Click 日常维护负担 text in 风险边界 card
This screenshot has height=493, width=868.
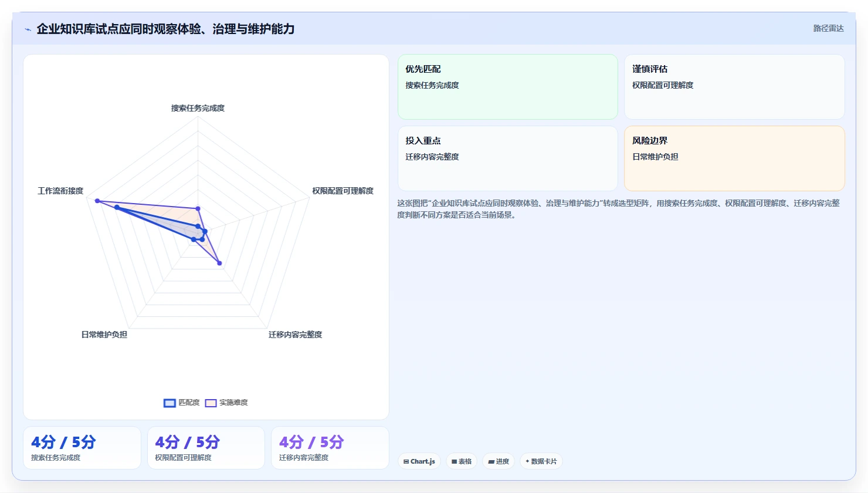[655, 157]
